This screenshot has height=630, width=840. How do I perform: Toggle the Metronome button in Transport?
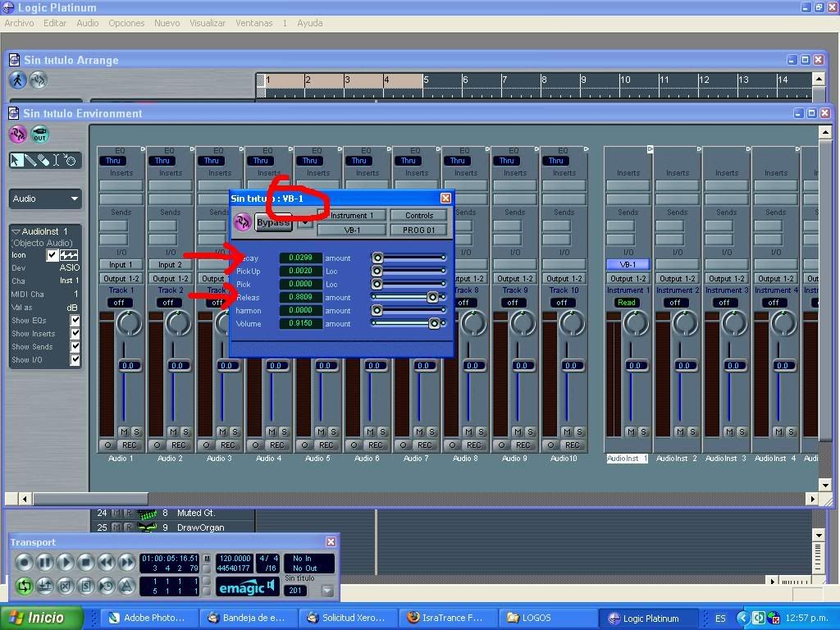tap(126, 586)
